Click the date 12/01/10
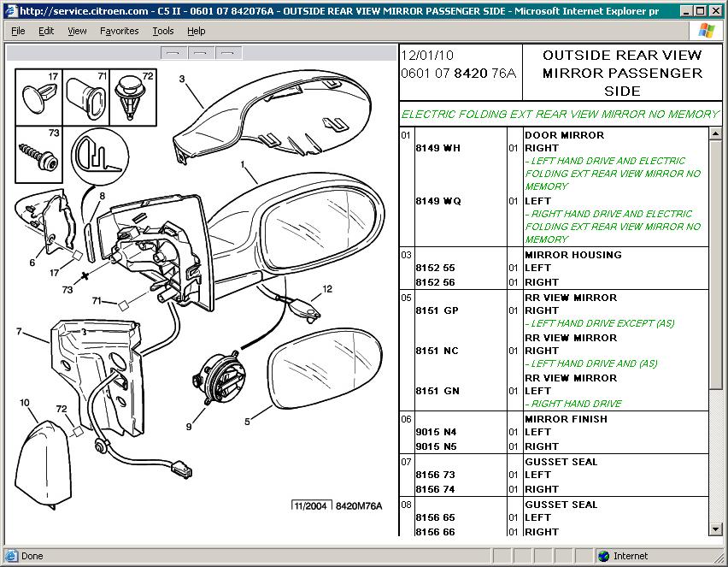728x567 pixels. click(426, 56)
